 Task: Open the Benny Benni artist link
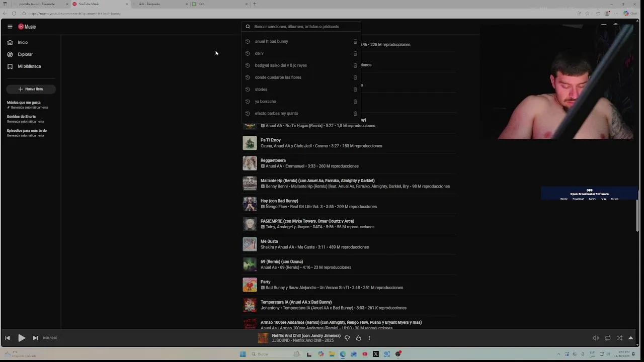277,187
